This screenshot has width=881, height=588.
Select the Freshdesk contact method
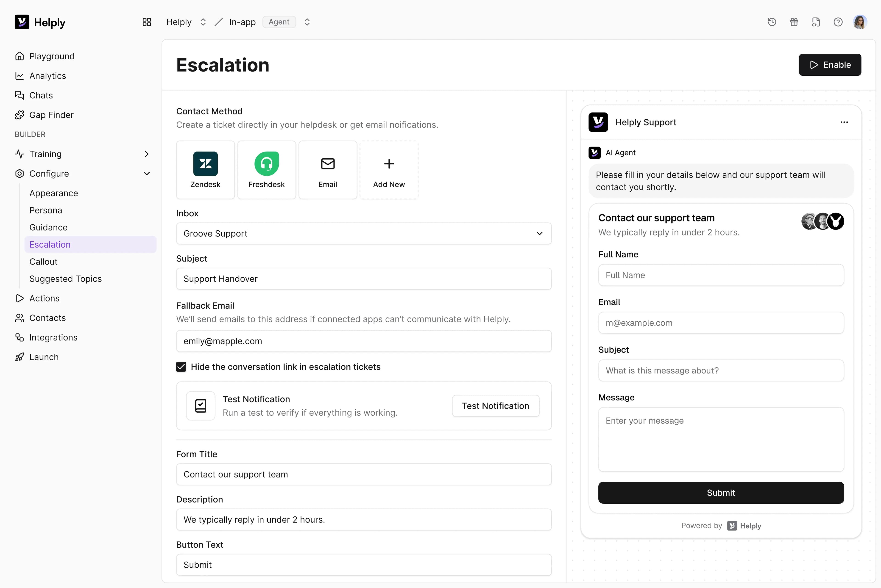(x=266, y=169)
